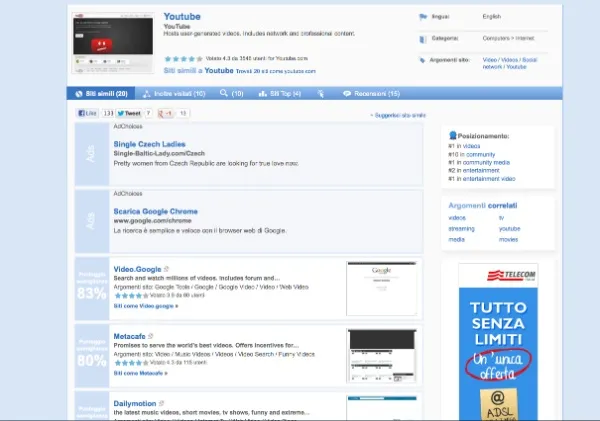This screenshot has width=600, height=421.
Task: Select 'tv' related topic
Action: tap(501, 218)
